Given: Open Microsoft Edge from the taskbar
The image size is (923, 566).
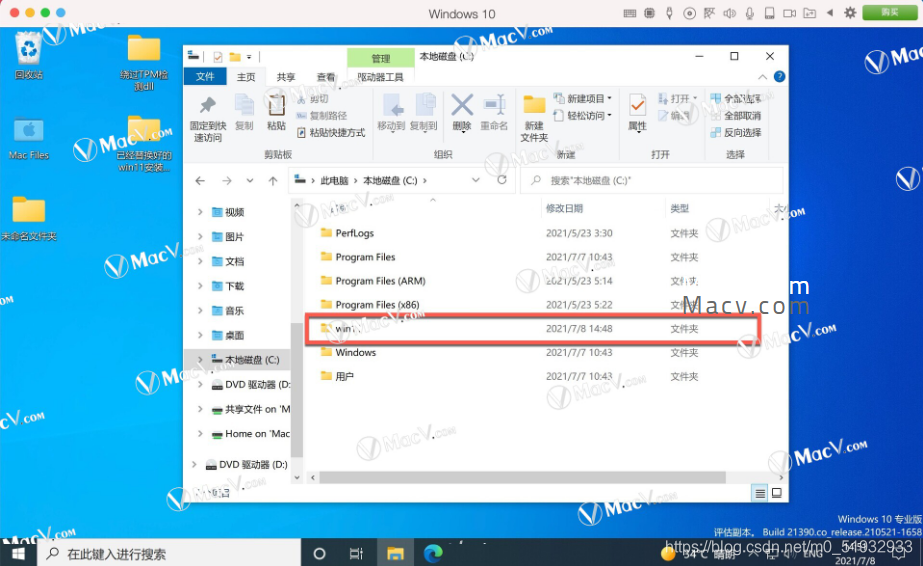Looking at the screenshot, I should coord(433,553).
